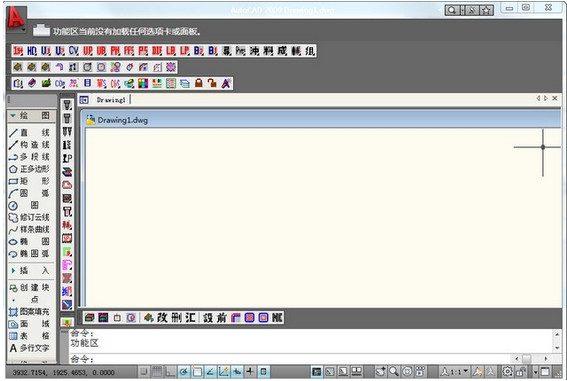Select the 直线 (Line) drawing tool

tap(29, 133)
